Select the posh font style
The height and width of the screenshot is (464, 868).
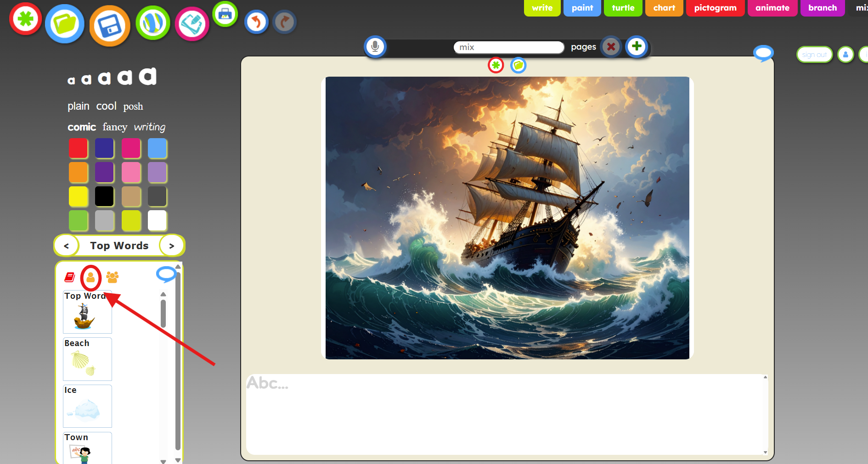pos(133,106)
